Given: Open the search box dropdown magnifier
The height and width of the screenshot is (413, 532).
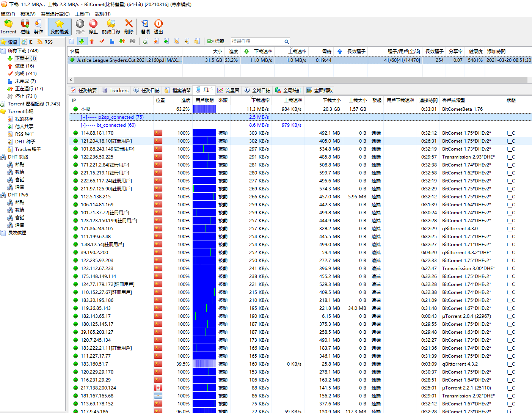Looking at the screenshot, I should tap(287, 42).
